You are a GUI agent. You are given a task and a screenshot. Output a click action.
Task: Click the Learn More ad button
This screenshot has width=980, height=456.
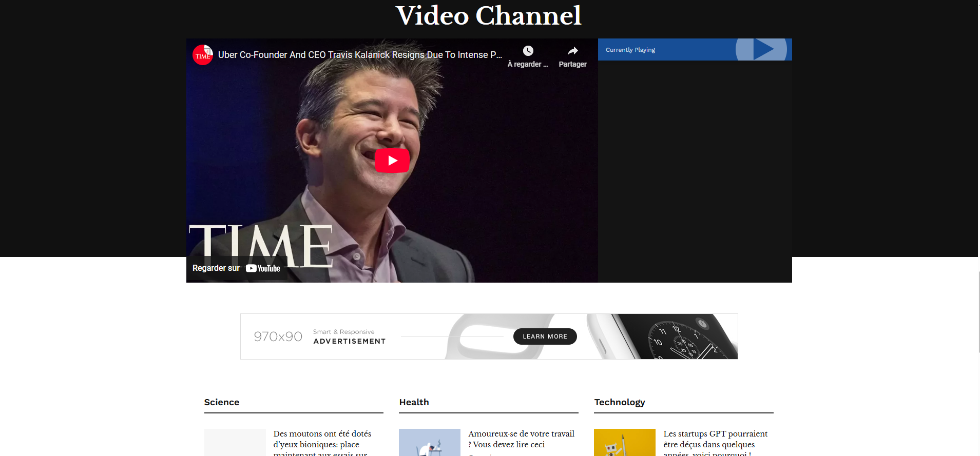(x=545, y=336)
